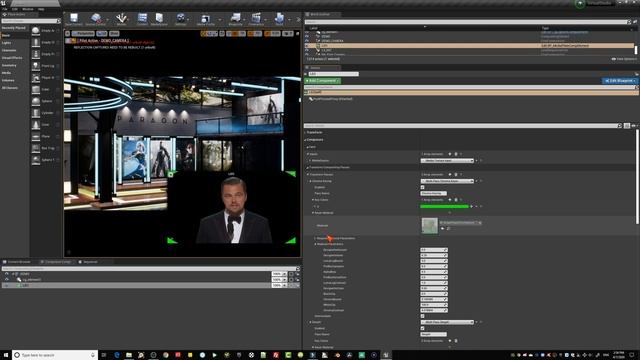The height and width of the screenshot is (360, 640).
Task: Open the Cinematics toolbar icon
Action: pos(256,18)
